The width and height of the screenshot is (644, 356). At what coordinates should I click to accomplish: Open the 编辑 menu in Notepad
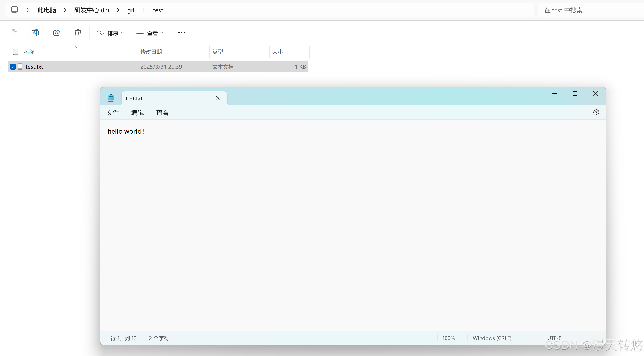pos(137,113)
